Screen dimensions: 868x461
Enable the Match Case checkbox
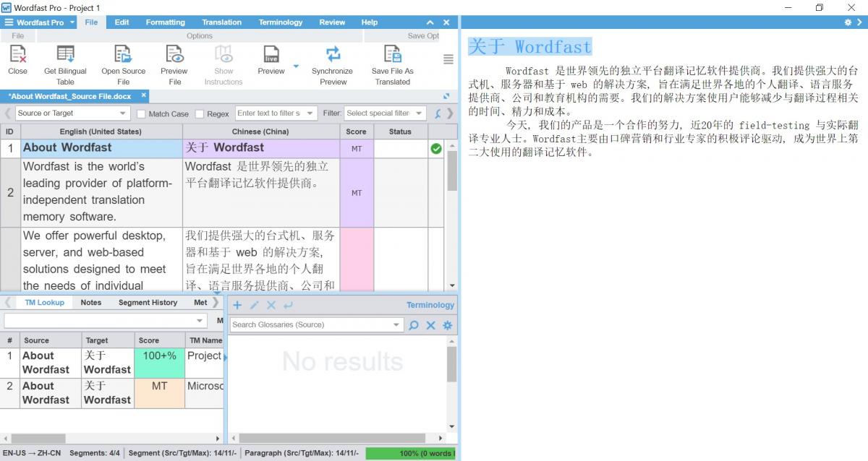tap(141, 113)
